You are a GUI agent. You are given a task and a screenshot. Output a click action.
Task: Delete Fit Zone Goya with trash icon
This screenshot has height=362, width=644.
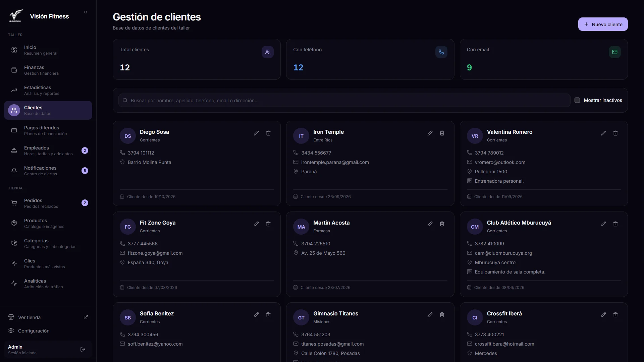pos(268,224)
